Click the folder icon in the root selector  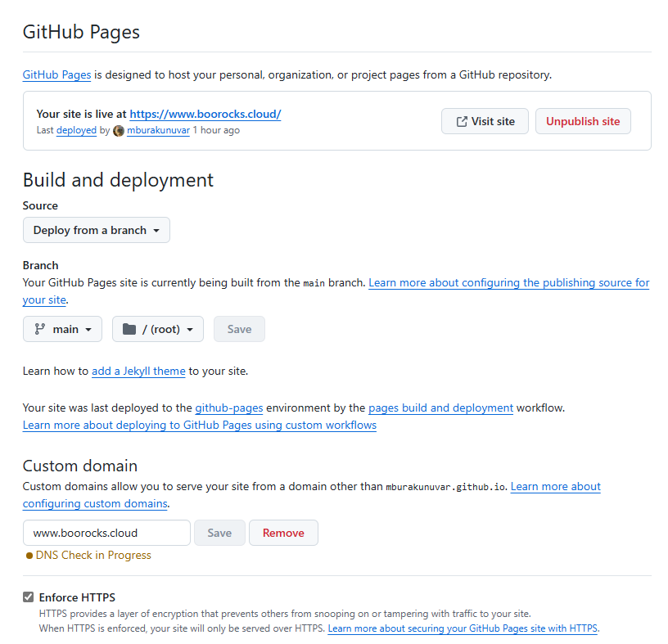(129, 328)
